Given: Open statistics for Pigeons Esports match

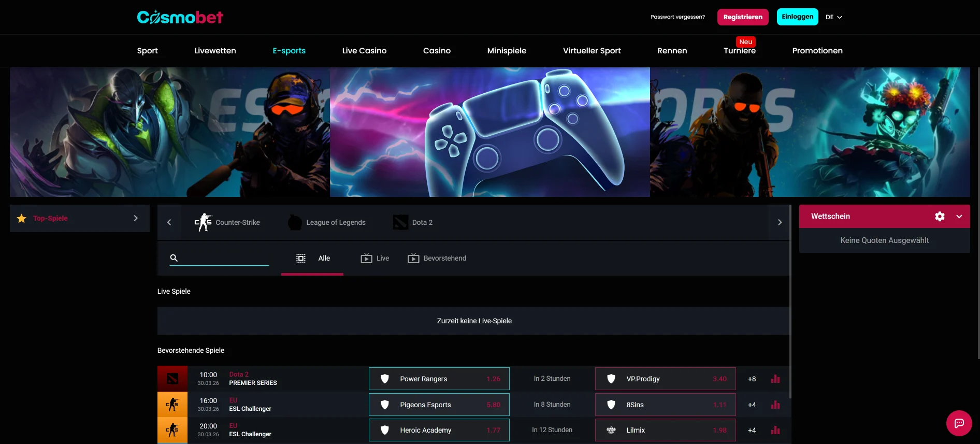Looking at the screenshot, I should (x=775, y=405).
